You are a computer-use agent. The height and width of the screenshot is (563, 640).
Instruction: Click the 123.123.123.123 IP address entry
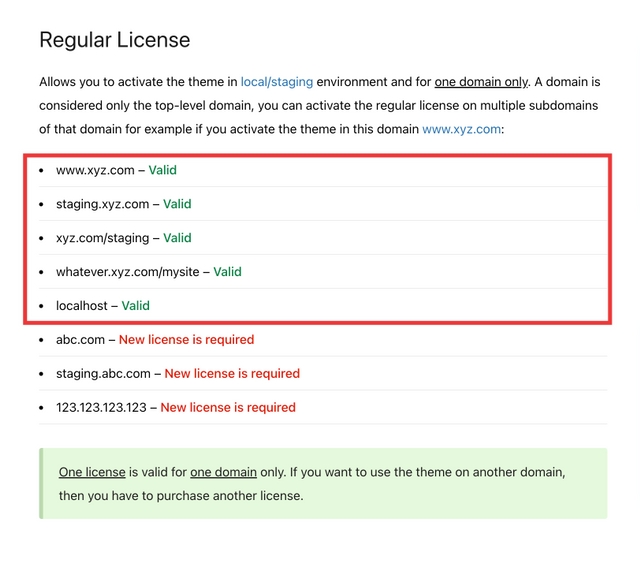pos(101,408)
